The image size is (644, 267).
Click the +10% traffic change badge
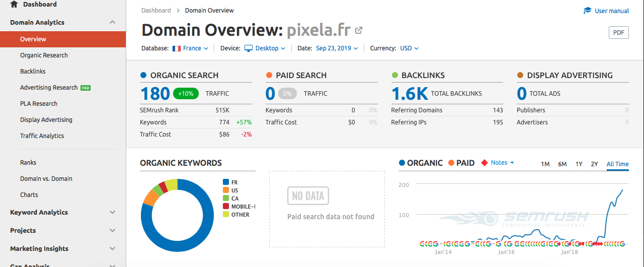point(186,94)
